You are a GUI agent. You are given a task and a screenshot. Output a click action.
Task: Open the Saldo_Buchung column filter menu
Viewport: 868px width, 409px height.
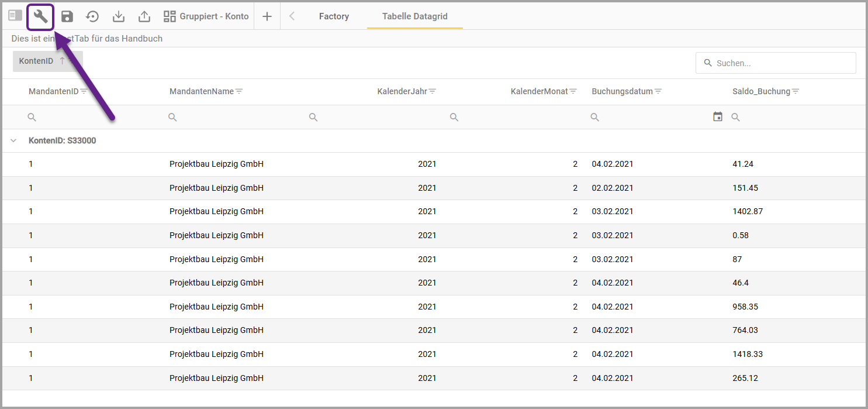[796, 92]
